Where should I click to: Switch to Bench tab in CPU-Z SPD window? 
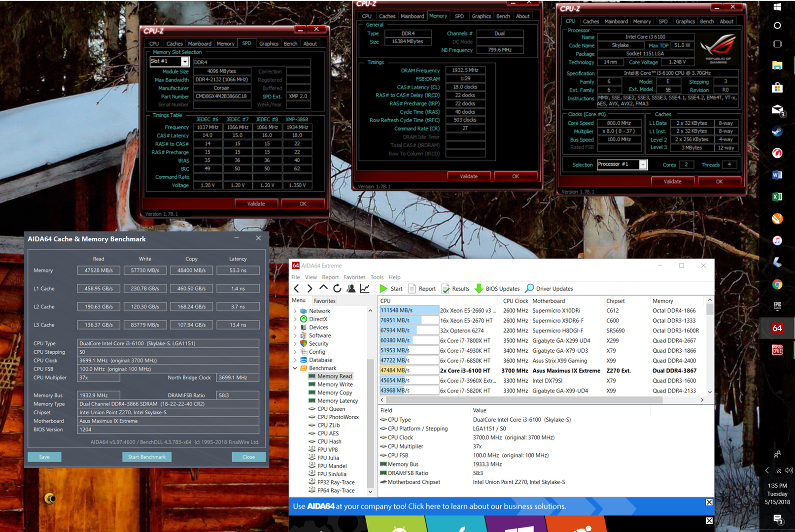(x=290, y=44)
